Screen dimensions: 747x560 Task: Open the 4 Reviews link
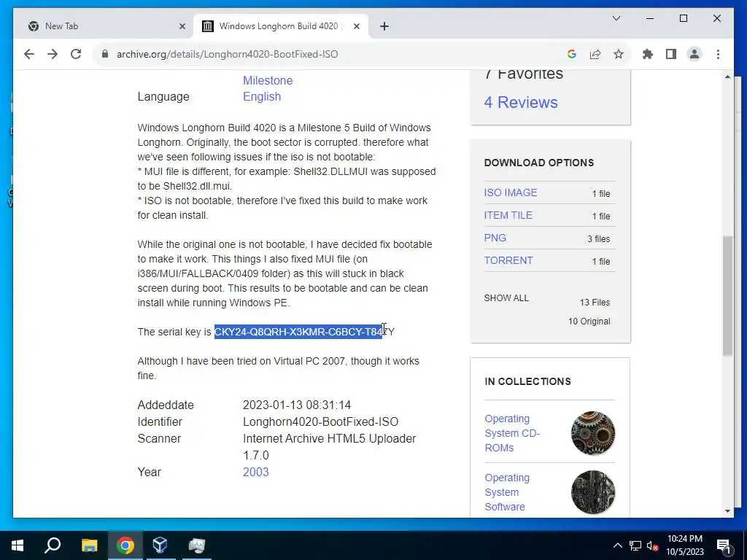(x=521, y=102)
